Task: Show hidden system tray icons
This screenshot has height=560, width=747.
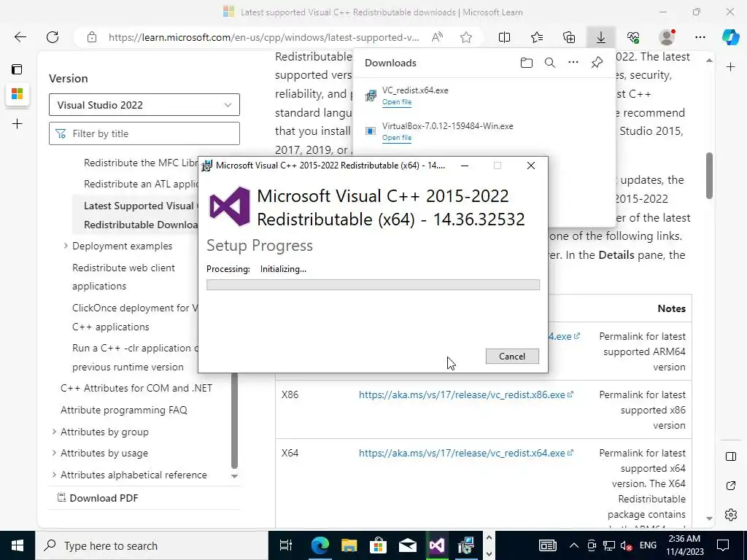Action: tap(573, 545)
